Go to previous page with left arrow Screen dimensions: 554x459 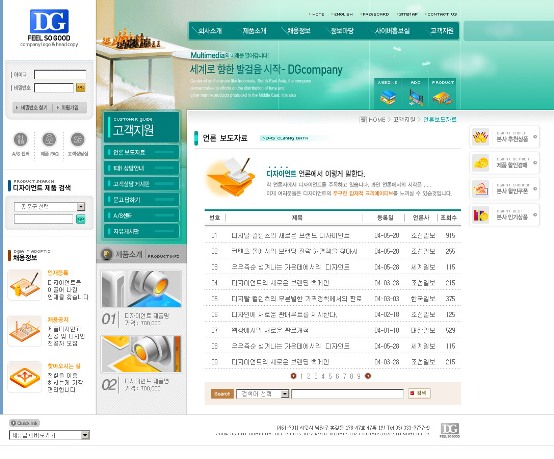coord(293,376)
